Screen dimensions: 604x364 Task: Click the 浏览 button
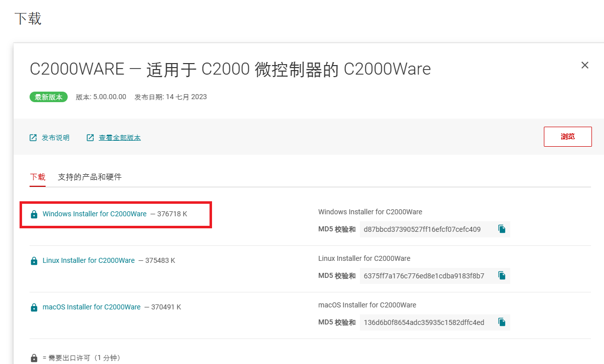pos(567,137)
